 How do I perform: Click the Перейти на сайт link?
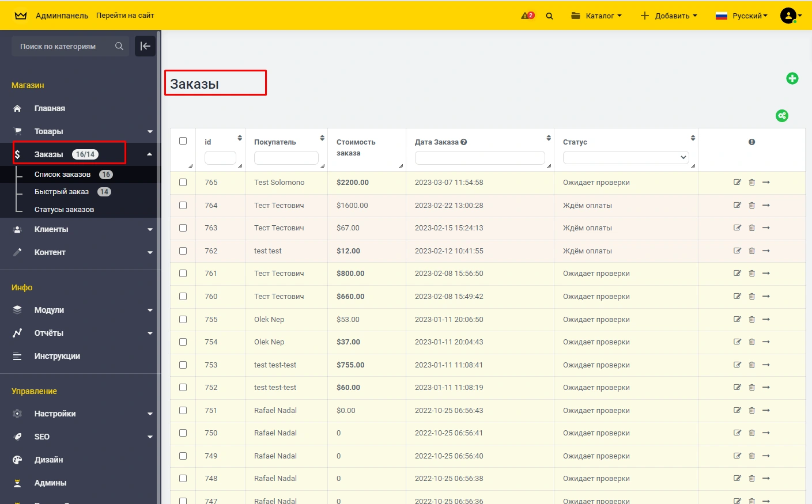[125, 16]
